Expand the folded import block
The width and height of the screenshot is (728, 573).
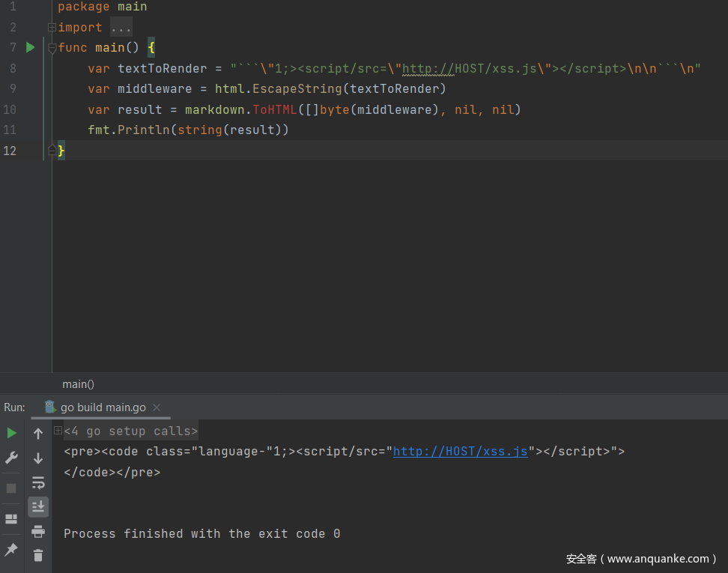(52, 28)
